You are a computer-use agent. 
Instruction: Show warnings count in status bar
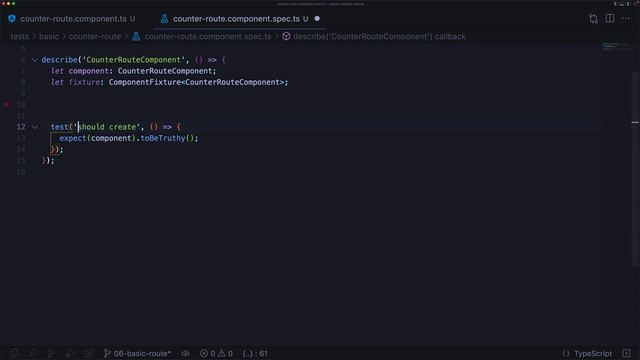point(225,353)
